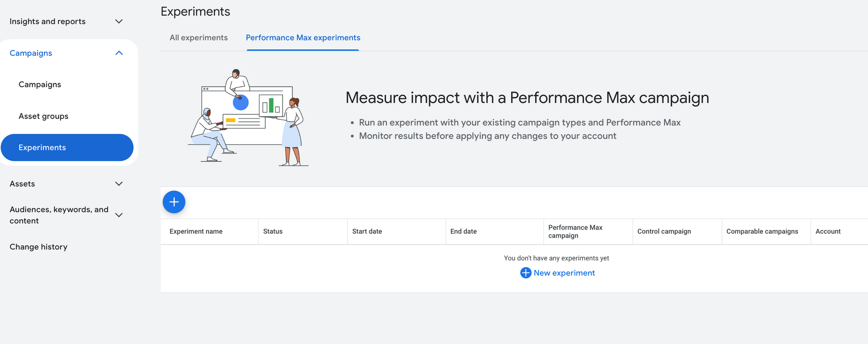The height and width of the screenshot is (344, 868).
Task: Open Campaigns sub-item in sidebar
Action: [x=40, y=85]
